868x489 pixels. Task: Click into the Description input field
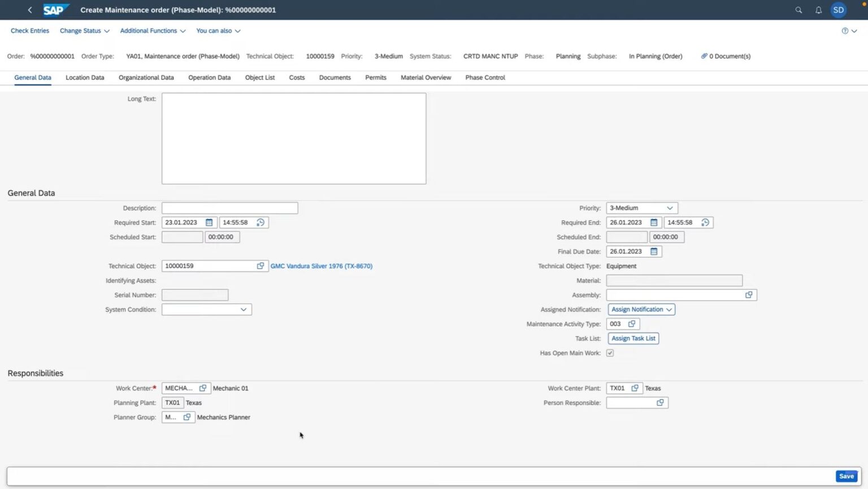coord(229,208)
